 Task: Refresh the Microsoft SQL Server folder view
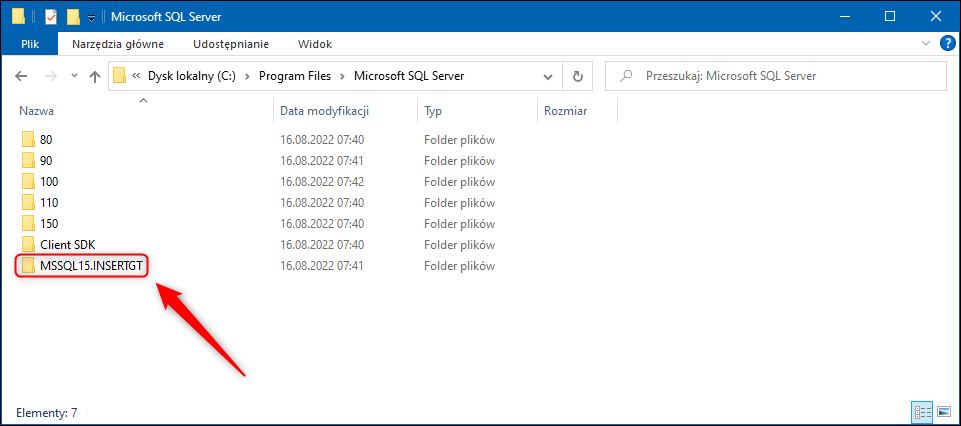[x=577, y=76]
